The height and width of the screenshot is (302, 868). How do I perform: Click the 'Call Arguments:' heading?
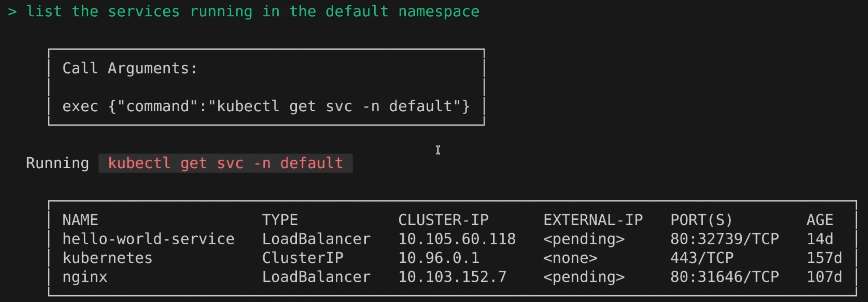pos(130,68)
